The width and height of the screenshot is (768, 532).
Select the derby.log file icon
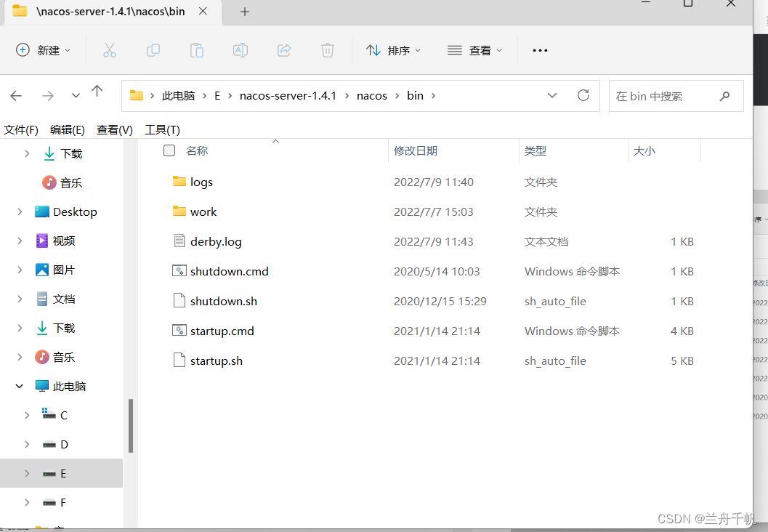(x=179, y=241)
